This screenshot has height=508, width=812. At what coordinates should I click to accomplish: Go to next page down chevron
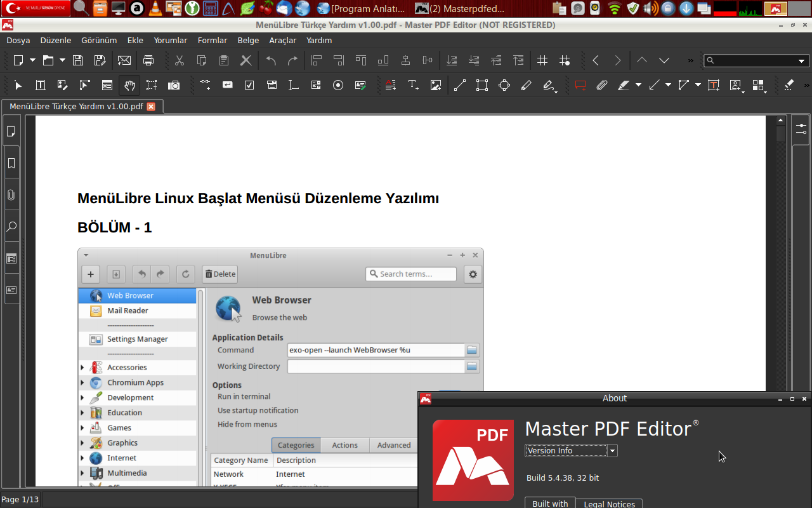coord(664,60)
